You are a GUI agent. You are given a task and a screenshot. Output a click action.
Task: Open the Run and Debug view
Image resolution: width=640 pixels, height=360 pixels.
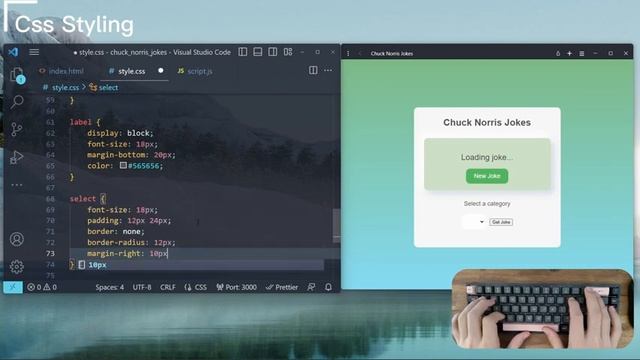point(17,157)
